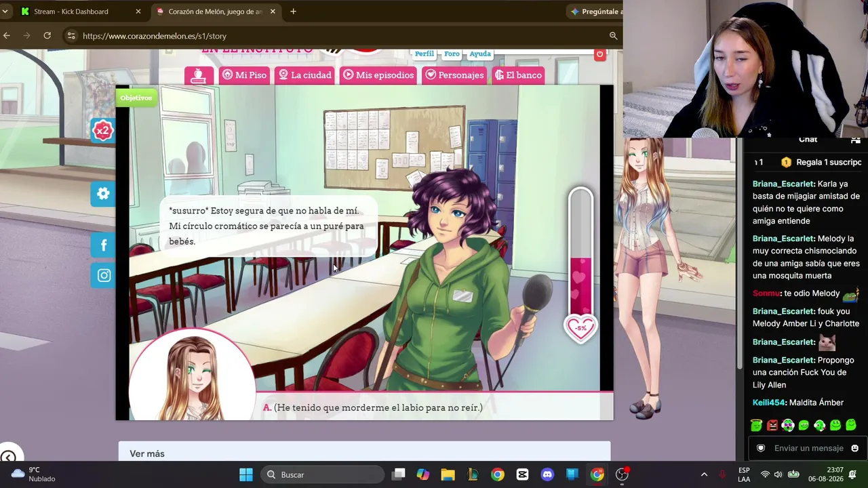Open the Copilot taskbar icon
Screen dimensions: 868x488
click(423, 474)
